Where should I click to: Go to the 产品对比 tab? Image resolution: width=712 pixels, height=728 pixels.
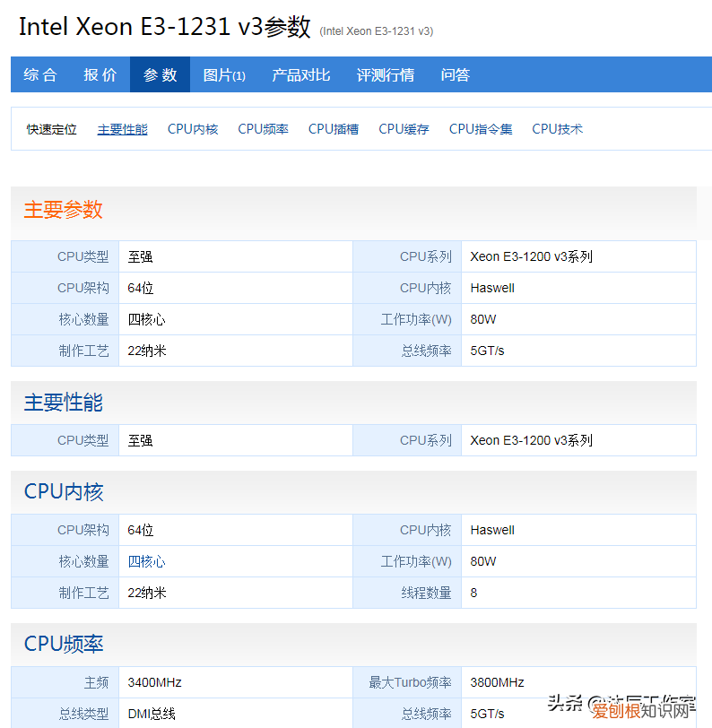click(x=300, y=75)
